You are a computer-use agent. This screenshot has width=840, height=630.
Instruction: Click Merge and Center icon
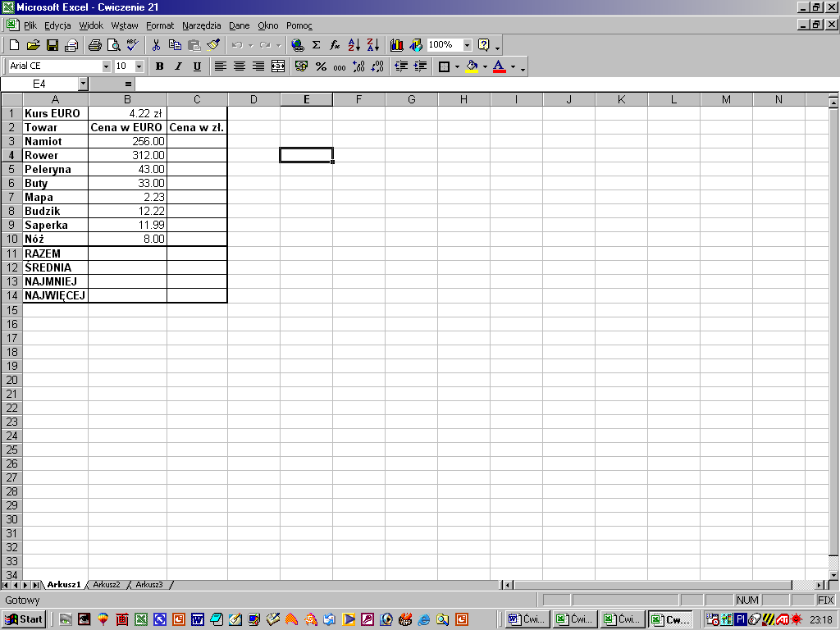click(278, 66)
